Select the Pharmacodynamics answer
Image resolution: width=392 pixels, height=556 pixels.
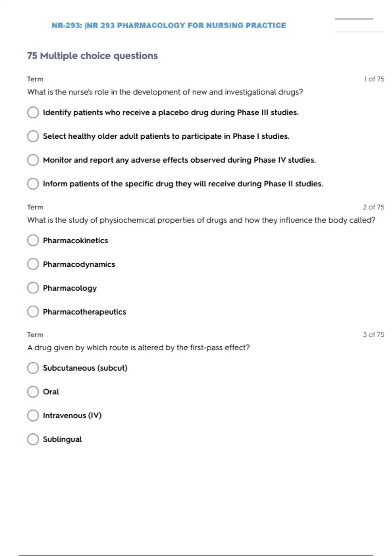[33, 264]
